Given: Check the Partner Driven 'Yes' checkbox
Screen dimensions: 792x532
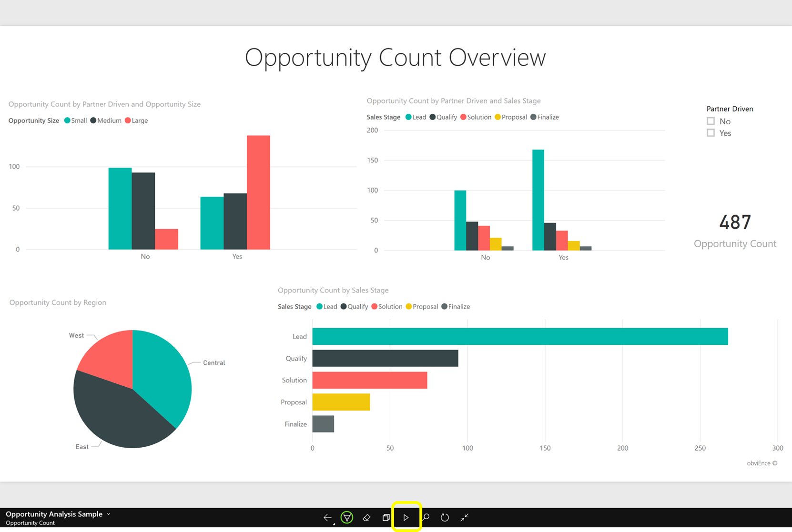Looking at the screenshot, I should coord(711,133).
